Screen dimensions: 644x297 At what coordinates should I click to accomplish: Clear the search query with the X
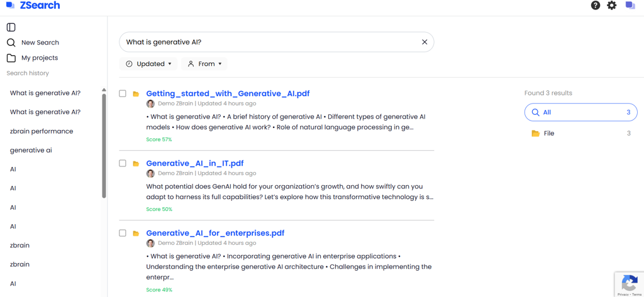pyautogui.click(x=425, y=42)
